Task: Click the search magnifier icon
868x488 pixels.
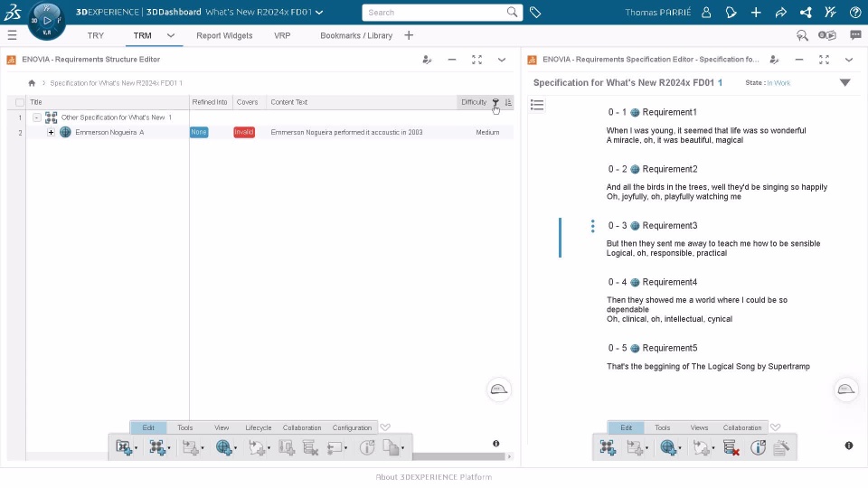Action: pyautogui.click(x=512, y=12)
